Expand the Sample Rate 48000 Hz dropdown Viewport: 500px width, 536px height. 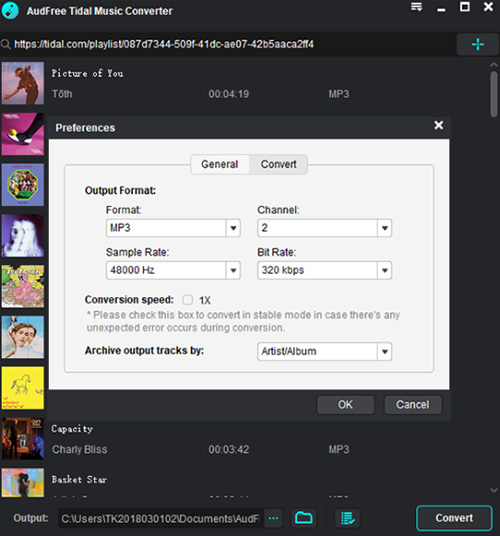(x=173, y=270)
